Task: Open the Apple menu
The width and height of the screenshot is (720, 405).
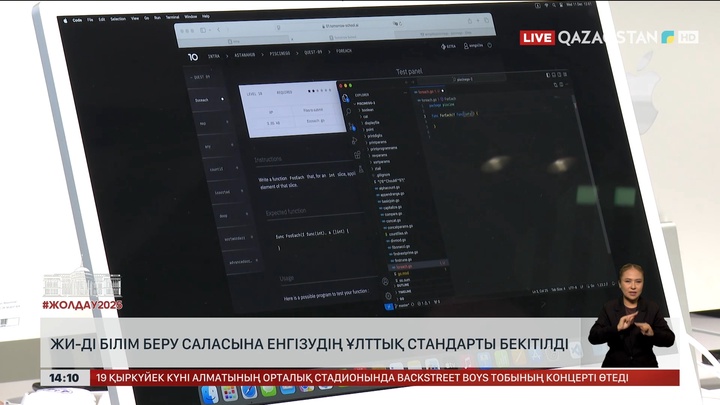Action: point(65,21)
